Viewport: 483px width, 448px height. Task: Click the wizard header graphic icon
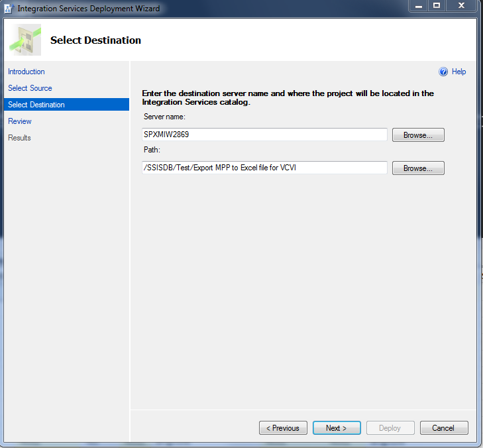(25, 40)
